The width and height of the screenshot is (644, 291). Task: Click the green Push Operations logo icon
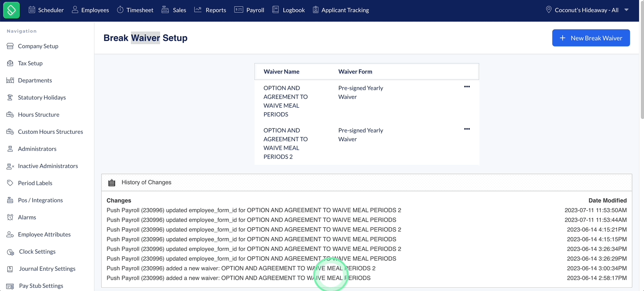(x=11, y=10)
